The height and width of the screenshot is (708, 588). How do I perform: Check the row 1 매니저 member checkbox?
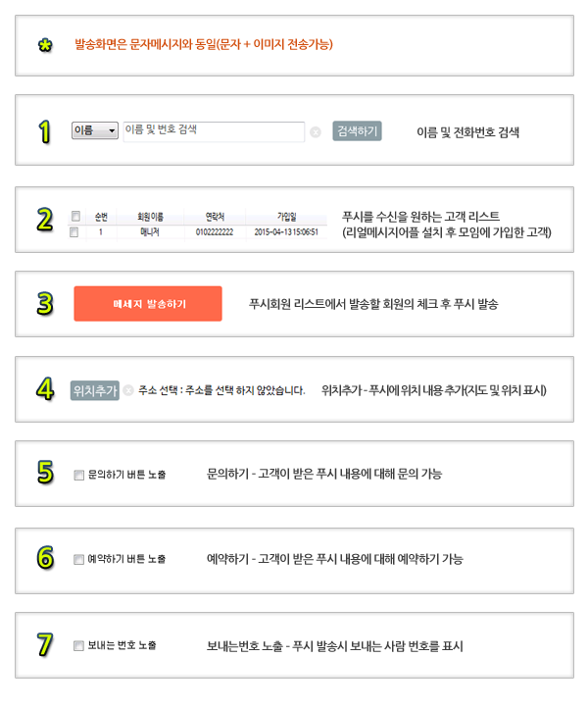(74, 232)
